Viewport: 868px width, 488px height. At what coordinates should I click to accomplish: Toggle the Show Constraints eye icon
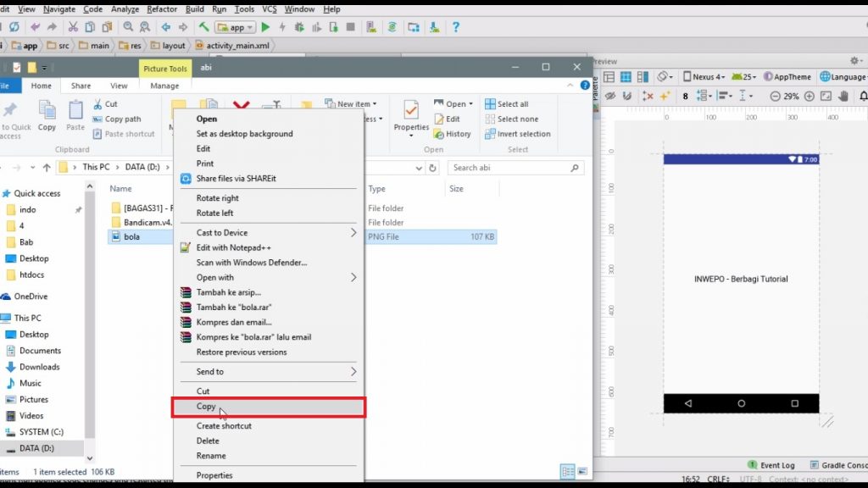[609, 97]
